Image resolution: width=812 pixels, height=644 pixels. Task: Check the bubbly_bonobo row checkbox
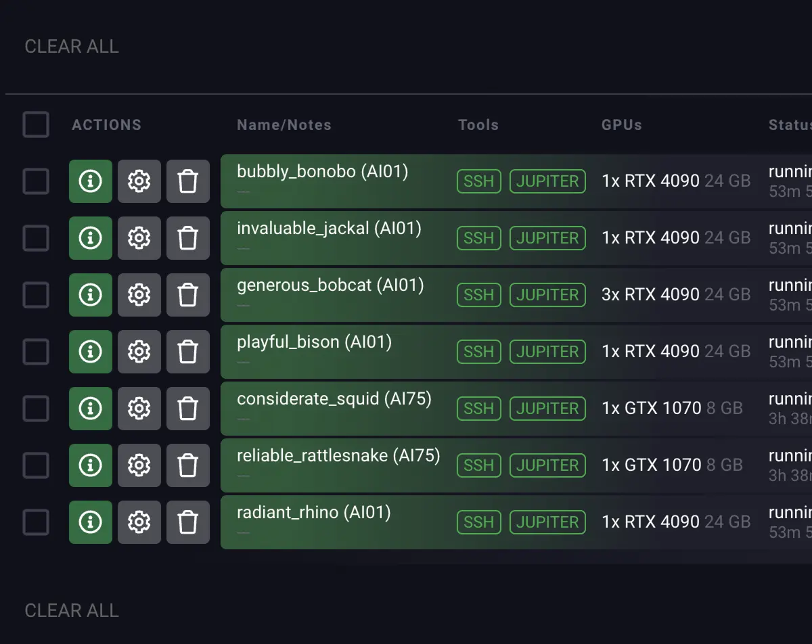36,181
